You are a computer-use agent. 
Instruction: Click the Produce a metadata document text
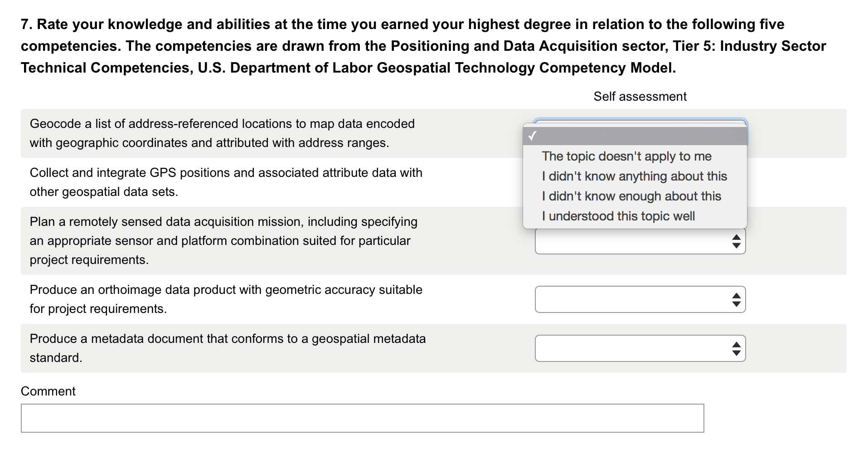(x=228, y=348)
